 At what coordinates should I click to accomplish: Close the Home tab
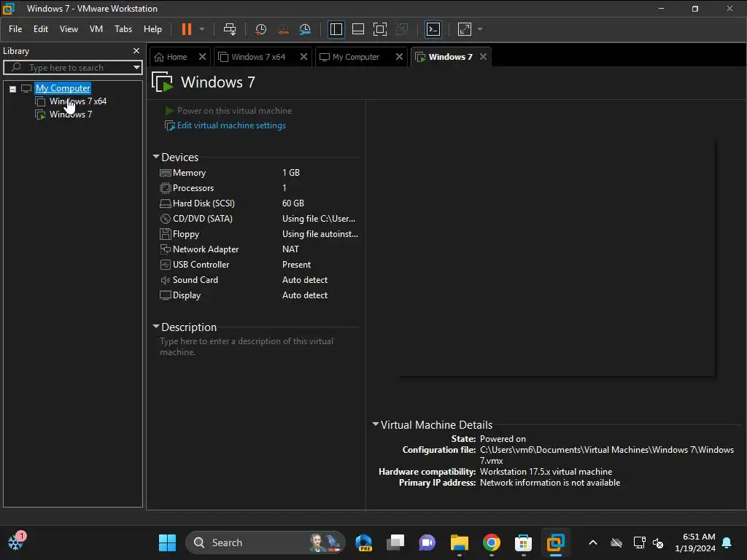(x=203, y=57)
